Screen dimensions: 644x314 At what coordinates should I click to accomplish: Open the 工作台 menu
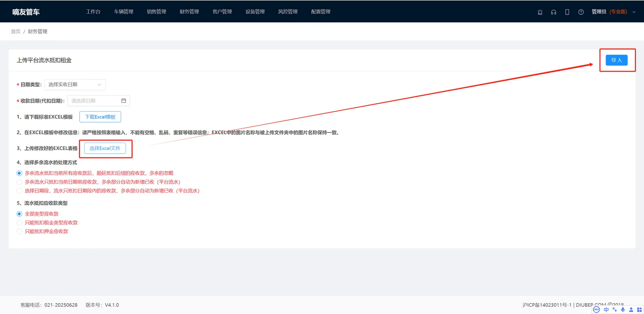pyautogui.click(x=93, y=12)
